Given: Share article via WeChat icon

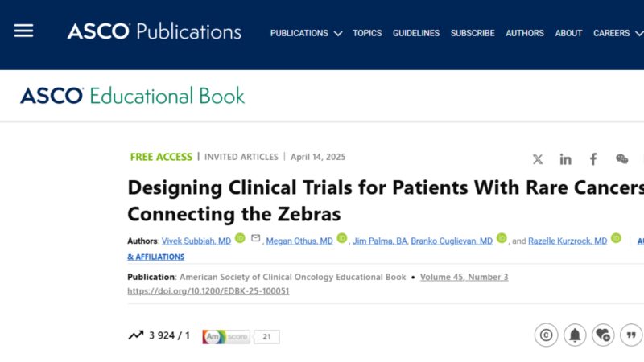Looking at the screenshot, I should click(621, 158).
